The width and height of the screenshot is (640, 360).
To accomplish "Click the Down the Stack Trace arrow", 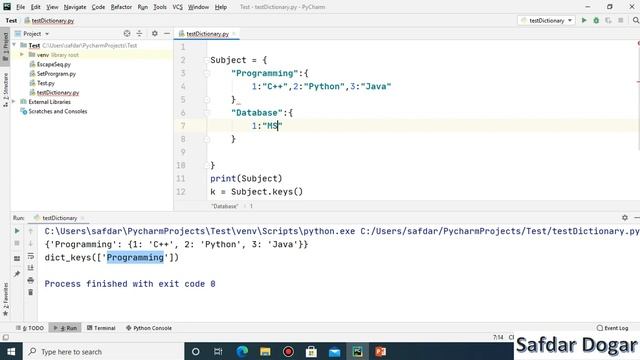I will 31,243.
